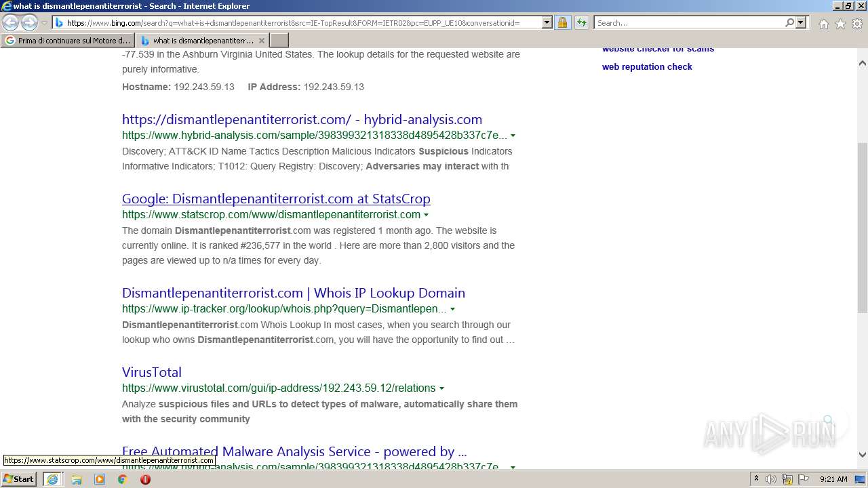Click the green statscrop.com URL text
This screenshot has height=488, width=868.
(x=271, y=215)
